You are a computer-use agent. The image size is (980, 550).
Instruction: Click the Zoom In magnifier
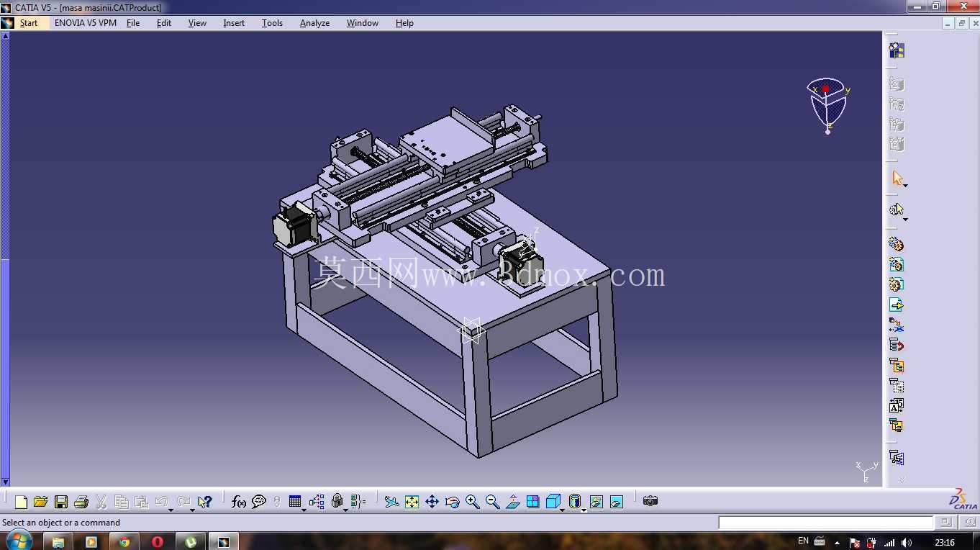tap(472, 502)
